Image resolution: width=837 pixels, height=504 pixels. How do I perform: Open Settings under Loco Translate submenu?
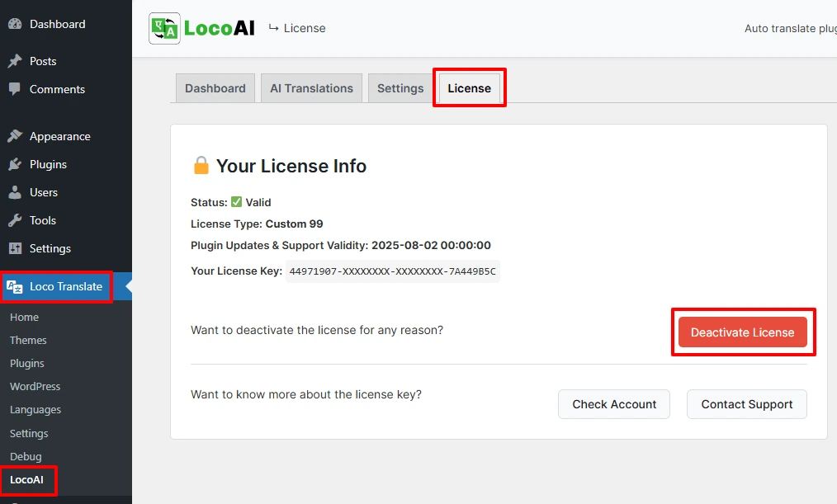click(x=29, y=434)
